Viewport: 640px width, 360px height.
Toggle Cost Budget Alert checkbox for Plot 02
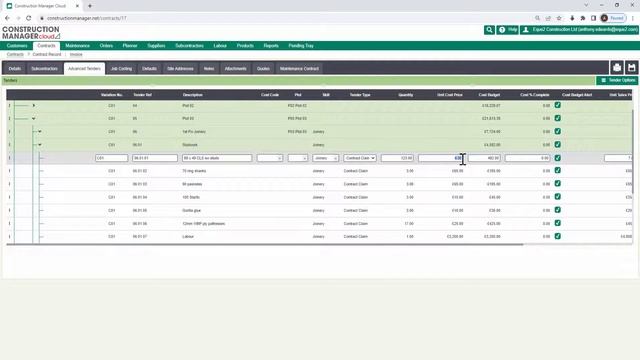[558, 105]
